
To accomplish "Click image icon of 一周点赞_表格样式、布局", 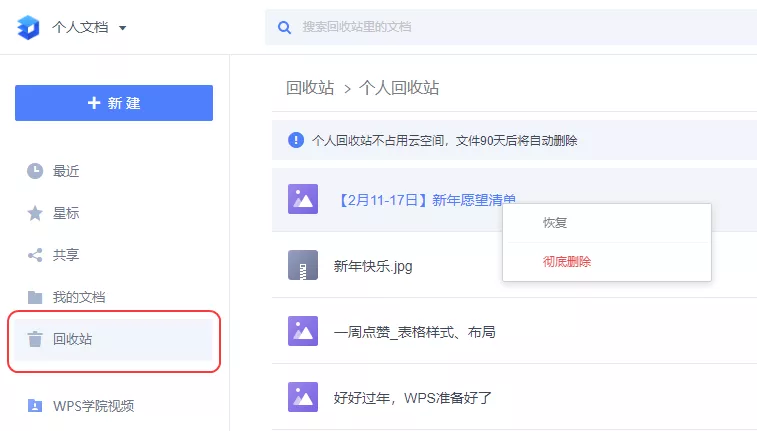I will [x=303, y=331].
